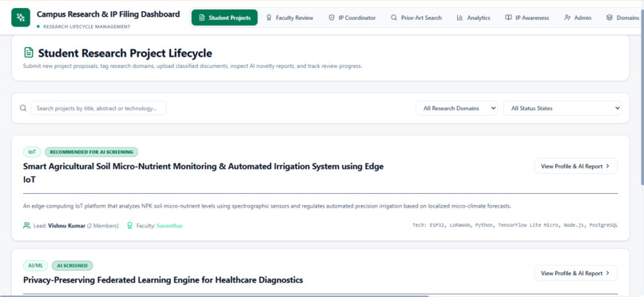Focus the Search projects input field
The image size is (644, 297).
pos(98,108)
